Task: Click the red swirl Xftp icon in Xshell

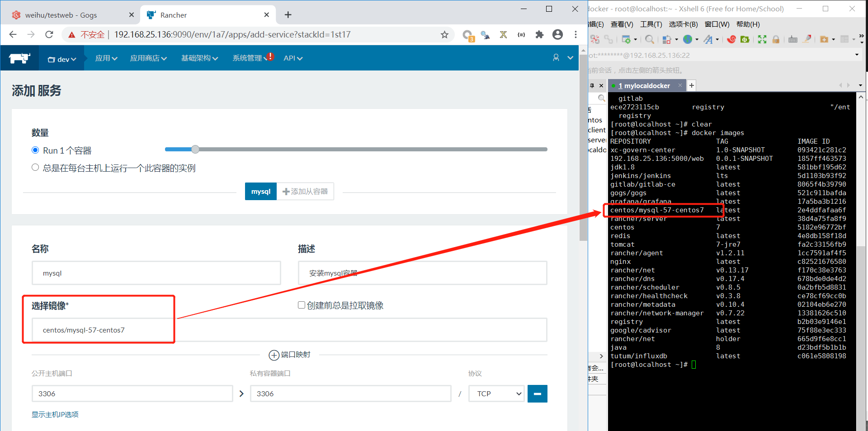Action: pyautogui.click(x=731, y=39)
